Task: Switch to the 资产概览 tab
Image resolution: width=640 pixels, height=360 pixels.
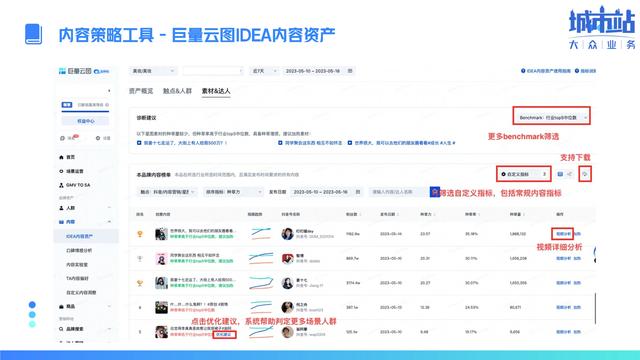Action: [x=141, y=91]
